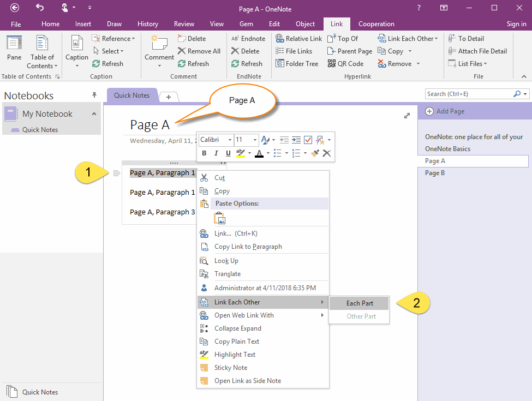
Task: Toggle Underline formatting
Action: (x=228, y=153)
